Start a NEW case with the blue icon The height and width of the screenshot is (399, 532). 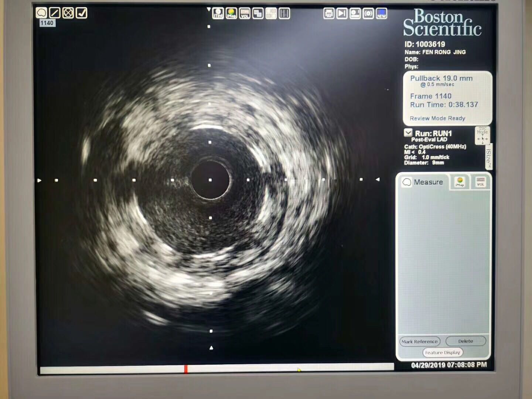pos(381,14)
